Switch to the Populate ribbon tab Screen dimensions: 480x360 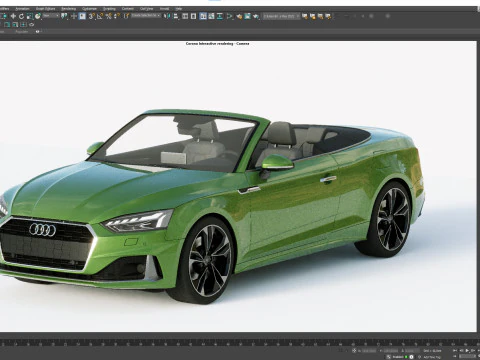coord(22,32)
